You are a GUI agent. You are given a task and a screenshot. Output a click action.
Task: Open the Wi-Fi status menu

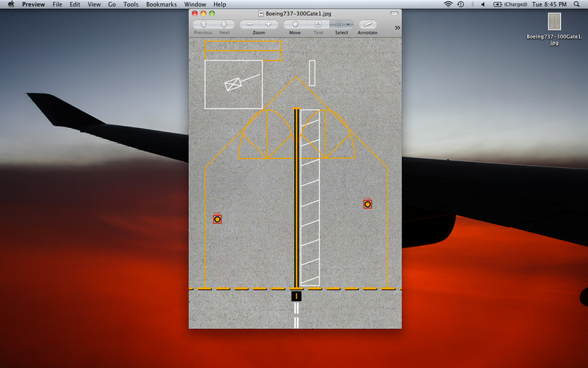pyautogui.click(x=448, y=4)
